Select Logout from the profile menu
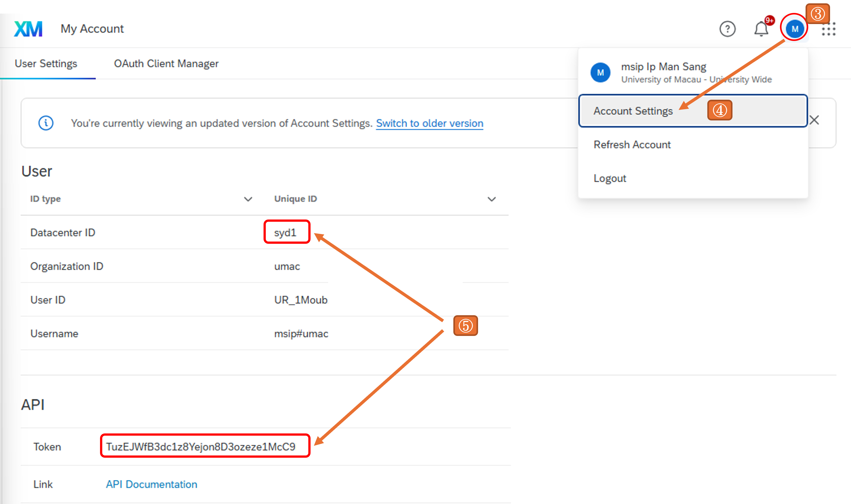The height and width of the screenshot is (504, 851). coord(610,178)
